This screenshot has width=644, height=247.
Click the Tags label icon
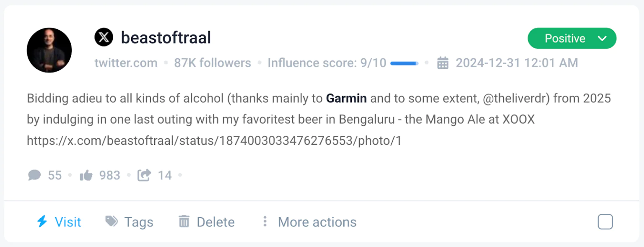pos(112,221)
